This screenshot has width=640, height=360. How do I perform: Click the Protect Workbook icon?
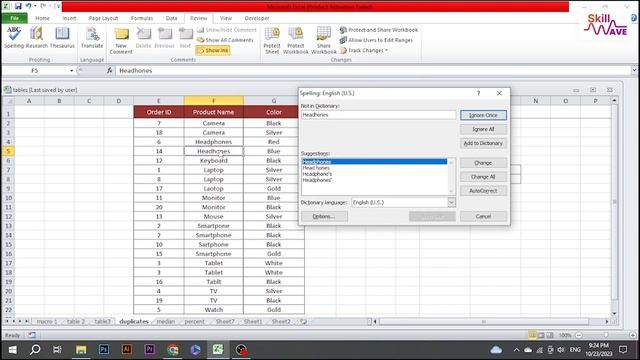click(296, 40)
